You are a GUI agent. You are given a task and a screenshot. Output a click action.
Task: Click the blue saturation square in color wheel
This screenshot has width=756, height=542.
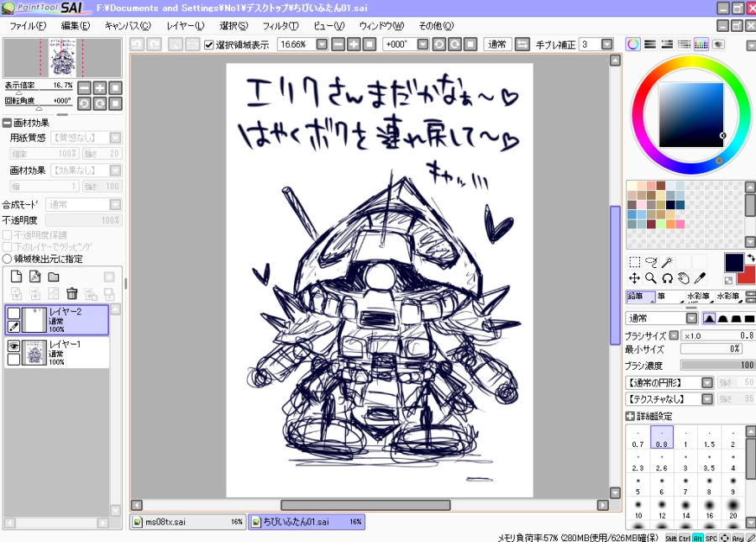(x=691, y=115)
